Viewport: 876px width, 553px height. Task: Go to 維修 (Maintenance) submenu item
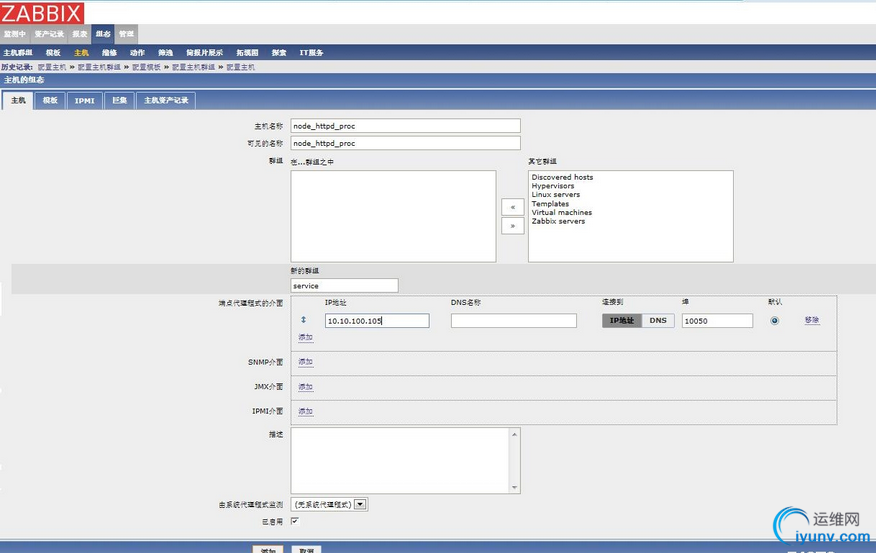point(110,53)
